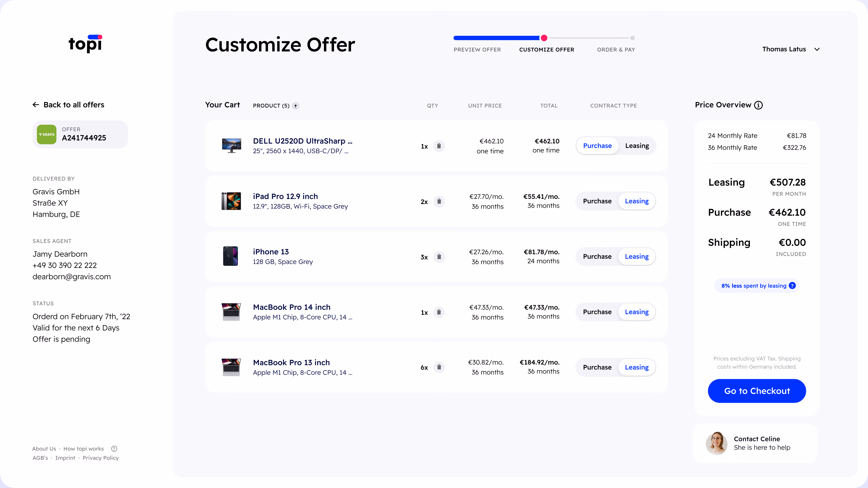The height and width of the screenshot is (488, 868).
Task: Open help icon next to How topi works
Action: click(114, 449)
